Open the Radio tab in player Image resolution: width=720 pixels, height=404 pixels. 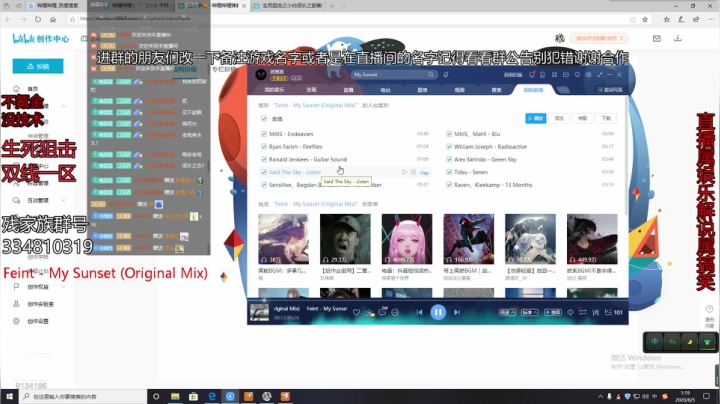tap(385, 90)
